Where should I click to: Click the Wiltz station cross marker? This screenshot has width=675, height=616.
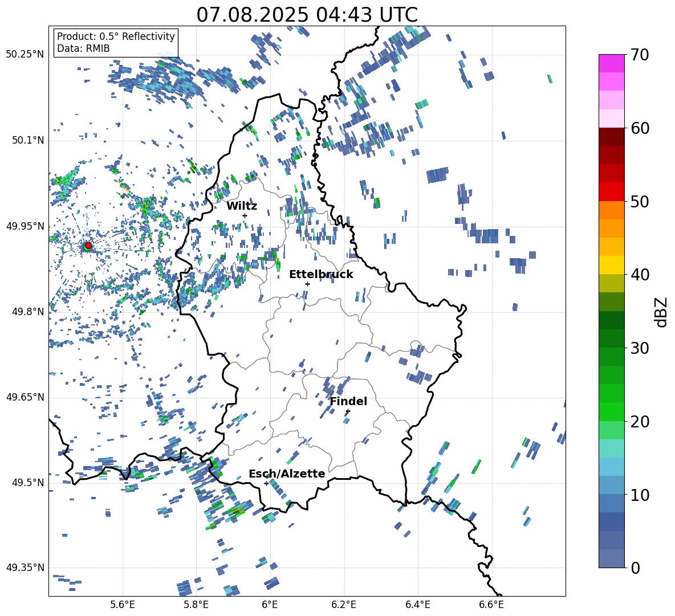(x=245, y=215)
